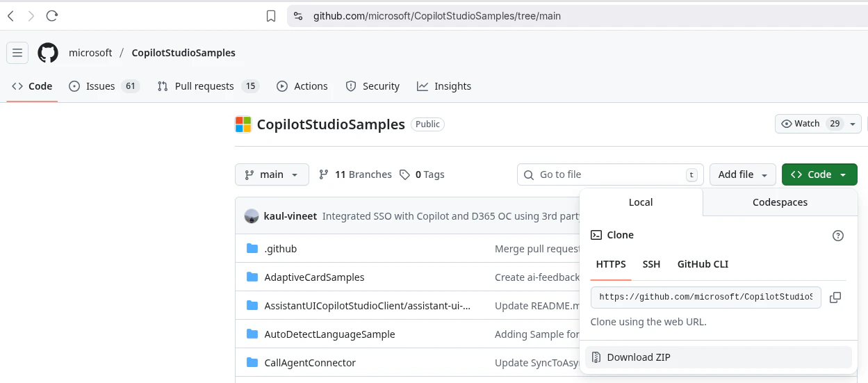
Task: Open the hamburger navigation menu
Action: pyautogui.click(x=17, y=53)
